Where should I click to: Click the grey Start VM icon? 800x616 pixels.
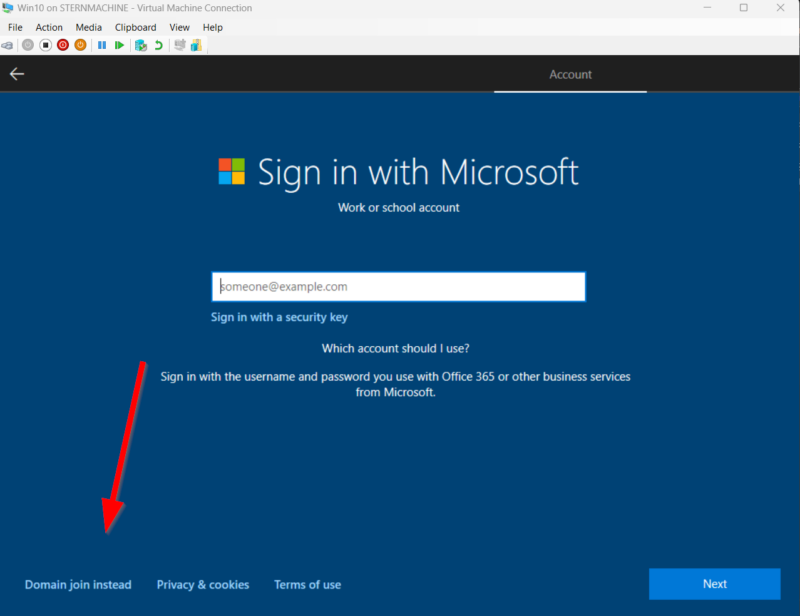tap(28, 45)
